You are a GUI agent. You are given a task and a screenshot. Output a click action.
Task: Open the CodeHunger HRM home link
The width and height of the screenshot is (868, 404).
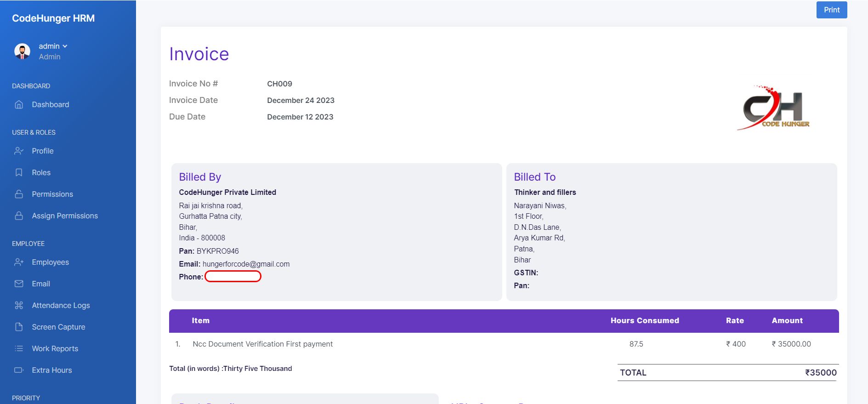[x=53, y=18]
